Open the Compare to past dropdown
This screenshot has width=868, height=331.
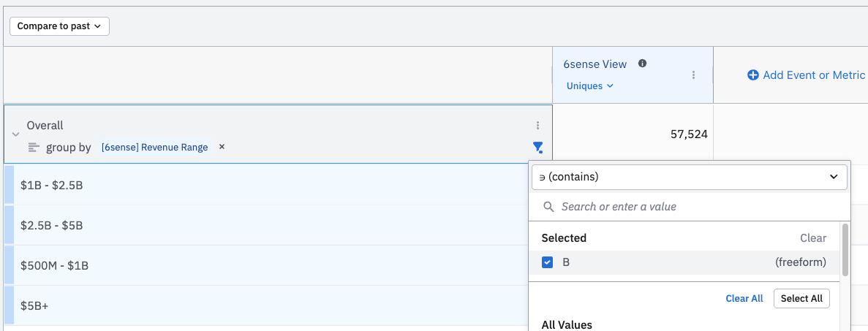pyautogui.click(x=59, y=26)
